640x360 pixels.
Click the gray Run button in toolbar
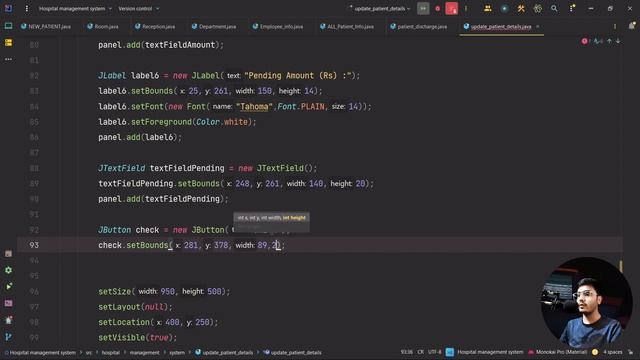(423, 9)
